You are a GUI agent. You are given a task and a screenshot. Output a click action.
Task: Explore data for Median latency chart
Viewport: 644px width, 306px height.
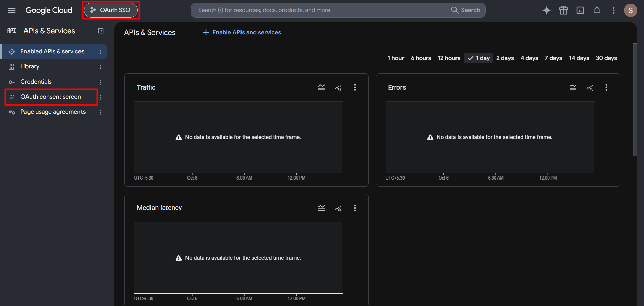(338, 208)
